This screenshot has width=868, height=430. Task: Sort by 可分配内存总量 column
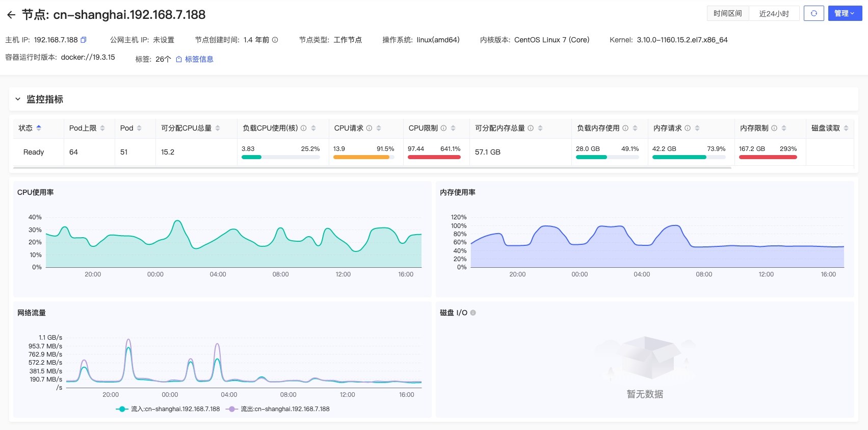click(540, 128)
